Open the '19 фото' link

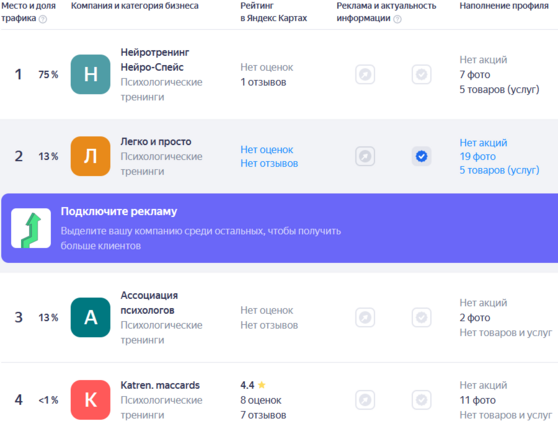tap(478, 157)
